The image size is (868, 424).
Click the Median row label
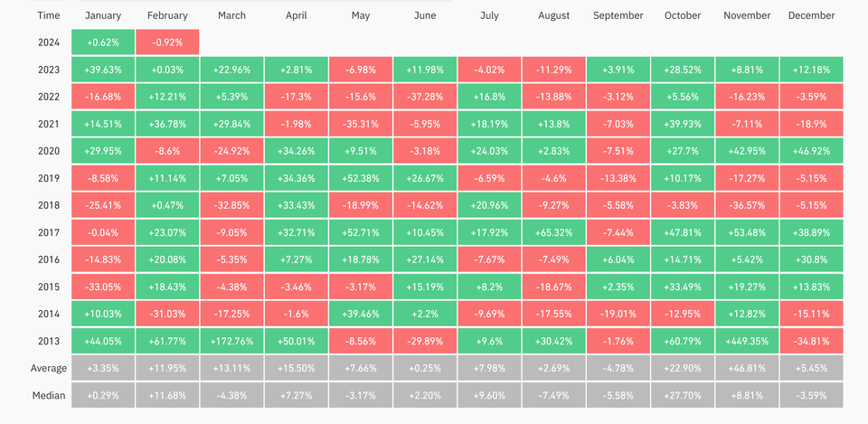tap(49, 395)
